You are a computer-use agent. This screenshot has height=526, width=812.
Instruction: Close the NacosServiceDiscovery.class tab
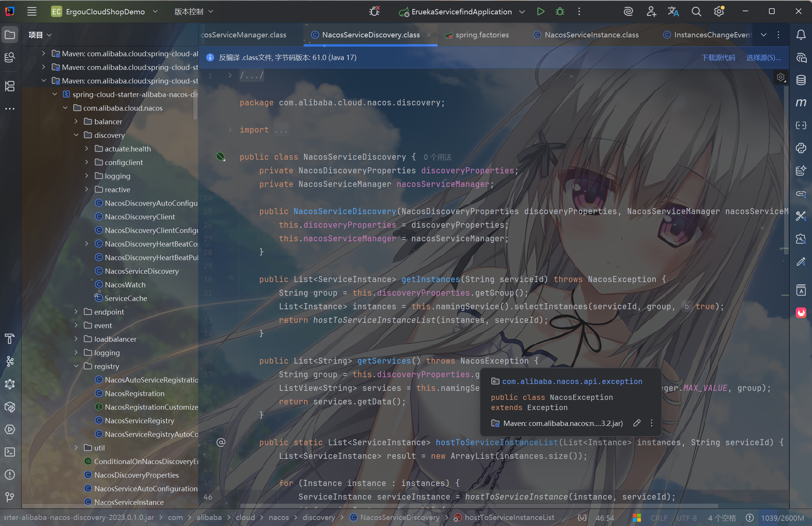coord(429,35)
